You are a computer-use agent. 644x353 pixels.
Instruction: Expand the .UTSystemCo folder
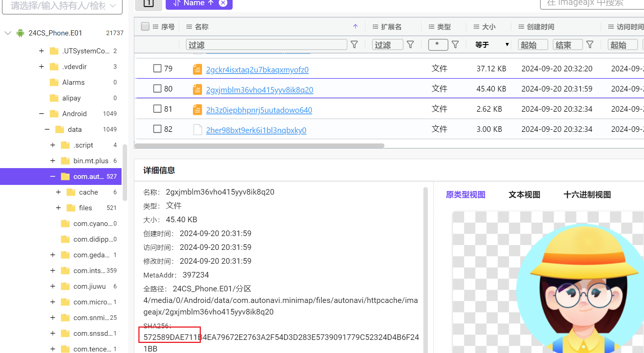[42, 51]
